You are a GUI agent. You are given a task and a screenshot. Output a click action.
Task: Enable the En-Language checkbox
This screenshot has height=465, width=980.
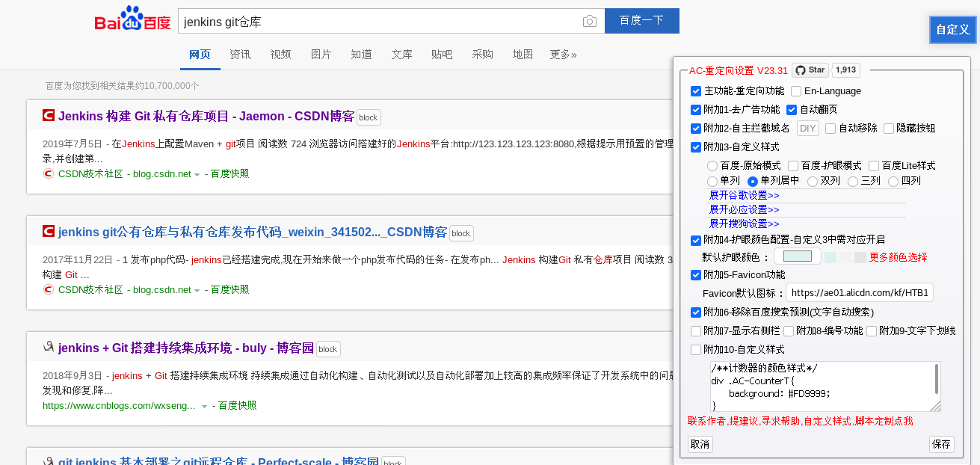796,91
